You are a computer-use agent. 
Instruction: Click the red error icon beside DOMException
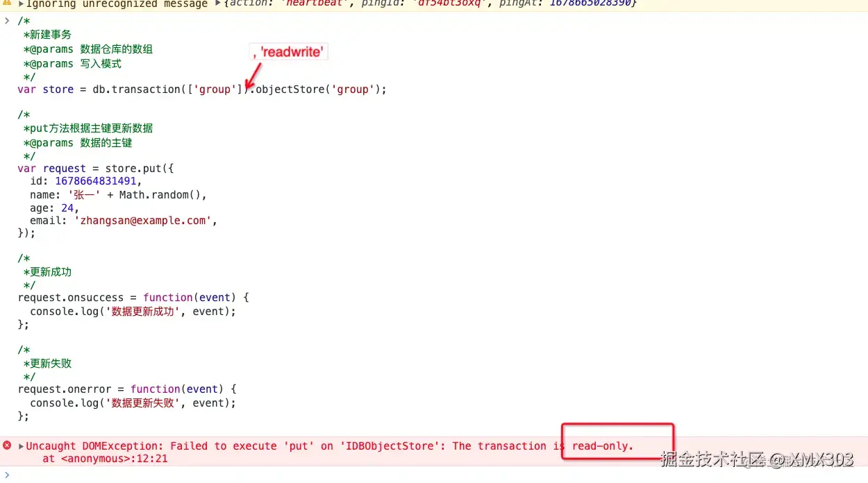tap(7, 446)
